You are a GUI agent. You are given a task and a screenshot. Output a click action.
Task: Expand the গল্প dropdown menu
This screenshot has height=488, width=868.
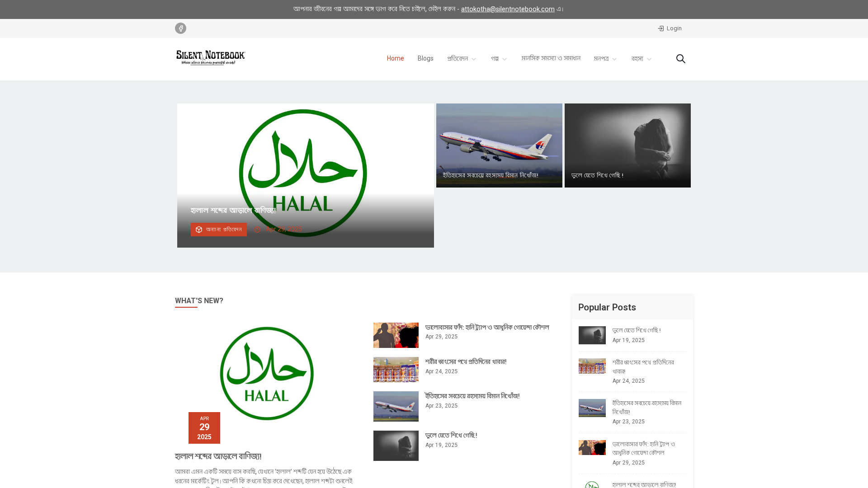click(499, 59)
